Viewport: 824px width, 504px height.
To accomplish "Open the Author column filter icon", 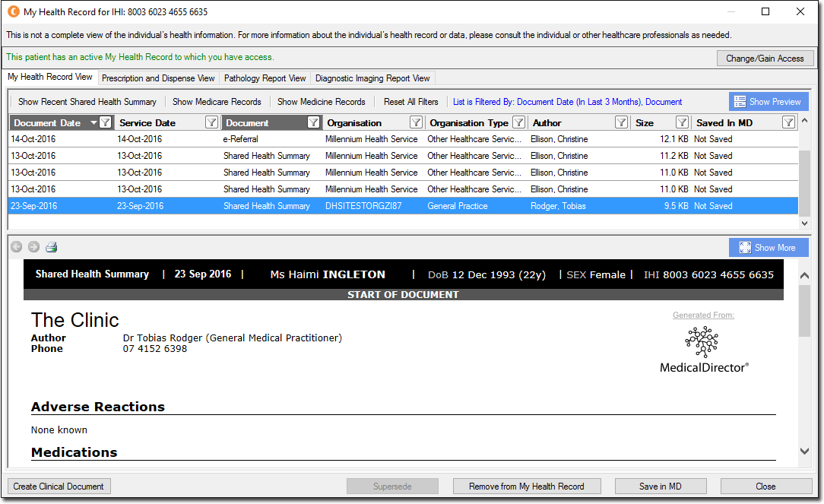I will 621,122.
